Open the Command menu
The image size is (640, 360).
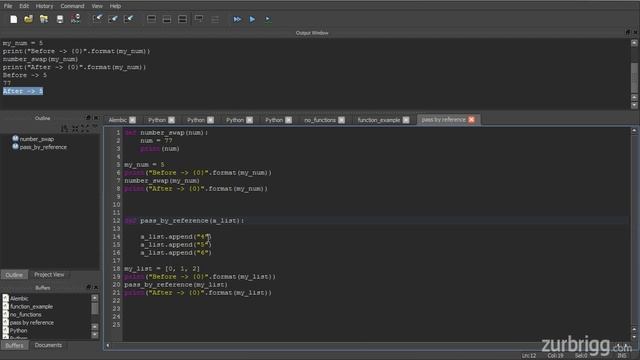pyautogui.click(x=72, y=6)
